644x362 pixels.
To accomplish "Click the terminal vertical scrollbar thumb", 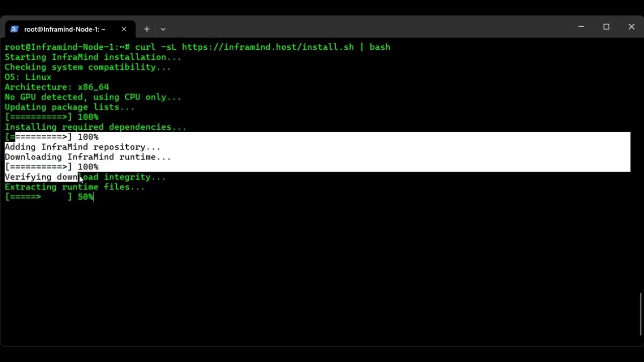I will point(641,314).
